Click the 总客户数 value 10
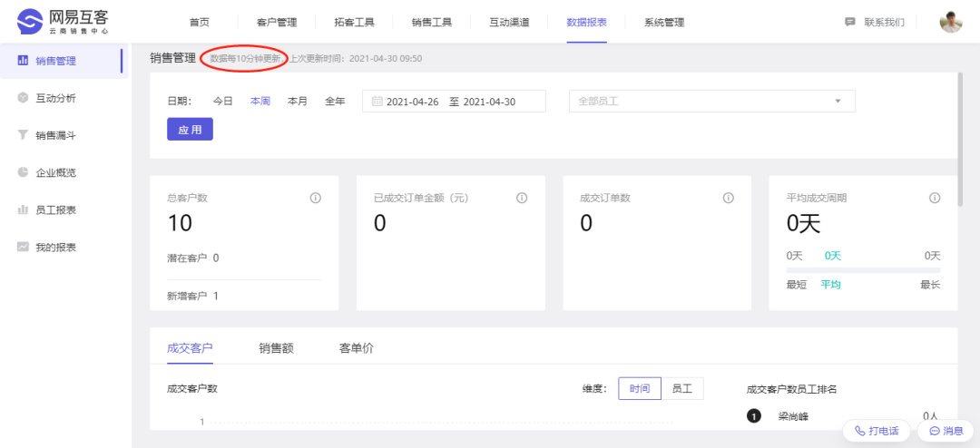 pyautogui.click(x=180, y=223)
